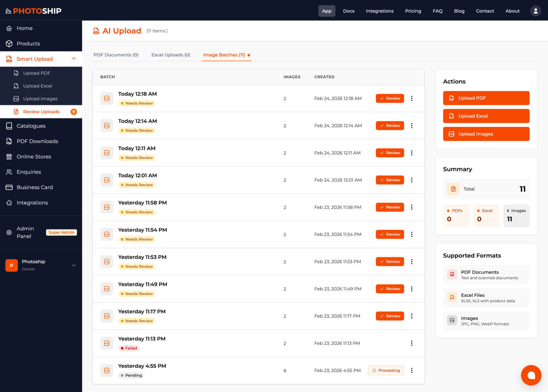The width and height of the screenshot is (548, 392).
Task: Click the Online Stores sidebar icon
Action: pos(9,157)
